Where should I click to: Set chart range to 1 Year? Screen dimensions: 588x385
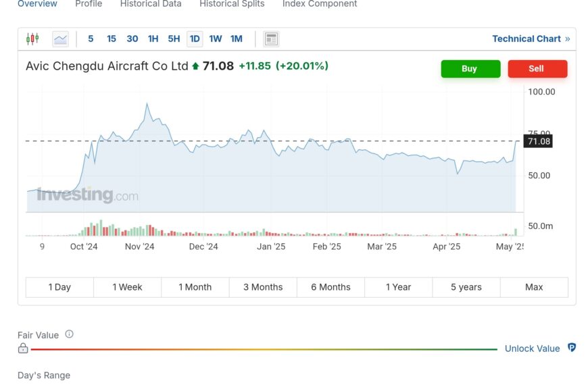(x=399, y=287)
